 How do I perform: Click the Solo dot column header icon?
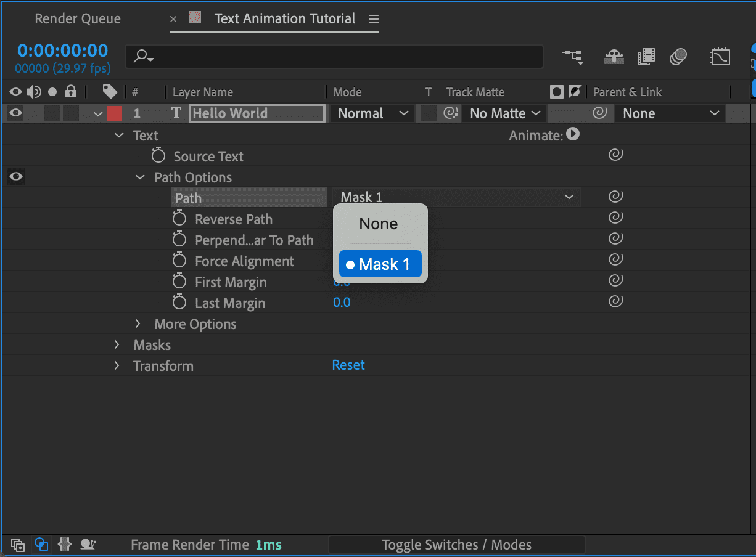(x=52, y=92)
